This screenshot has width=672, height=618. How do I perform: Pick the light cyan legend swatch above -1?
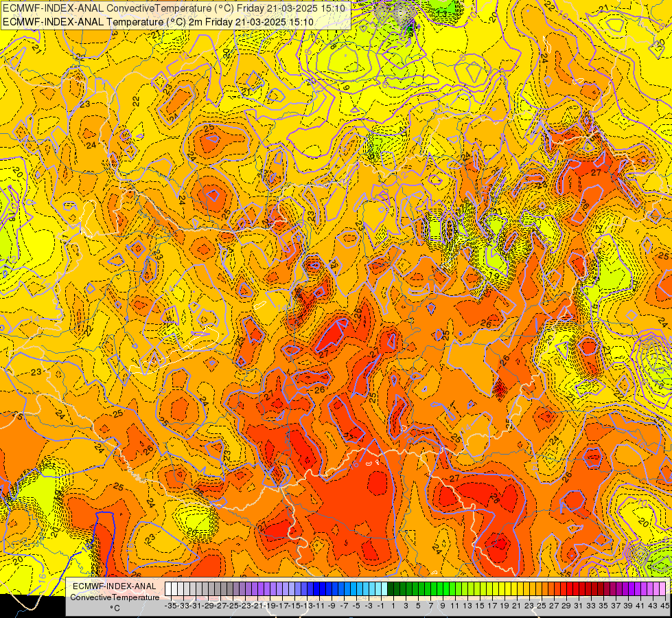(378, 588)
